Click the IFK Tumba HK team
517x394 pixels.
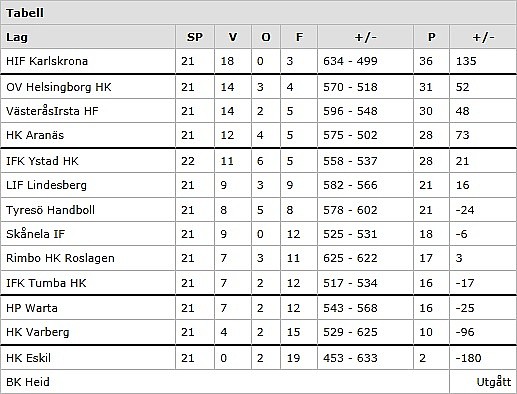click(x=46, y=283)
